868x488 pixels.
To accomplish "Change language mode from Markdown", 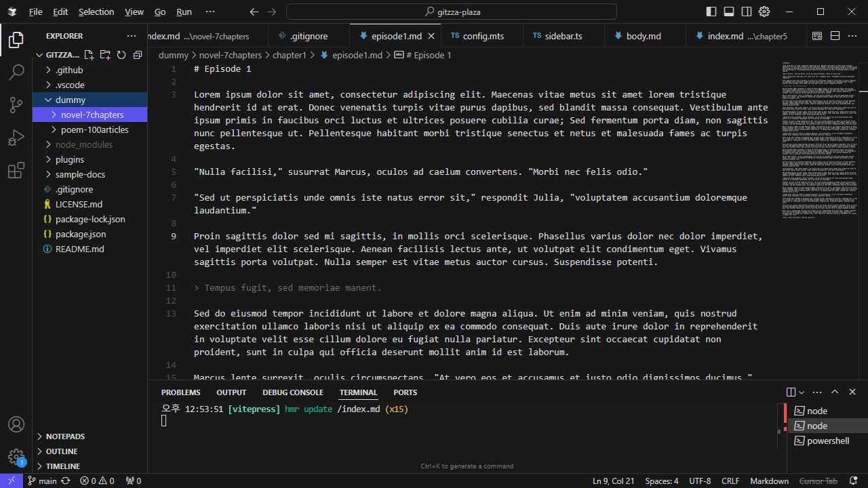I will point(769,481).
